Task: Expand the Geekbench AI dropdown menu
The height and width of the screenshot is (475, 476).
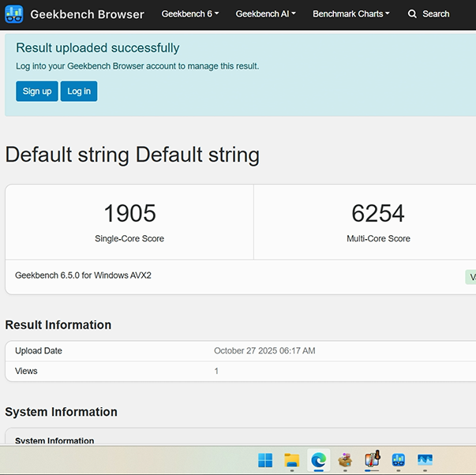Action: click(265, 14)
